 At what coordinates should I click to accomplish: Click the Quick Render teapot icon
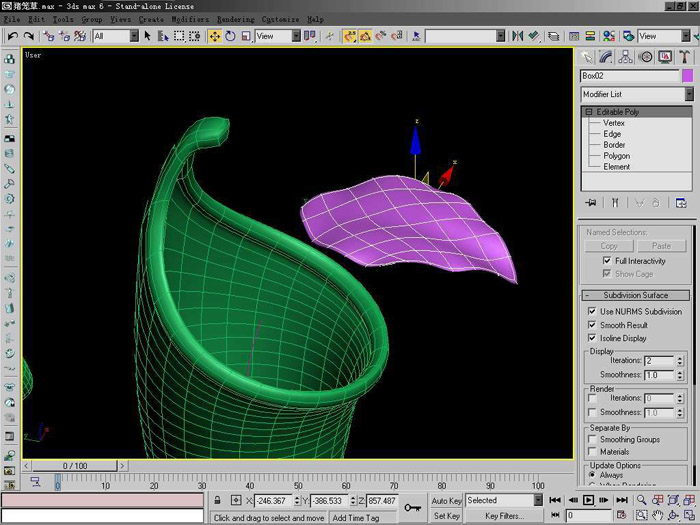pos(629,36)
